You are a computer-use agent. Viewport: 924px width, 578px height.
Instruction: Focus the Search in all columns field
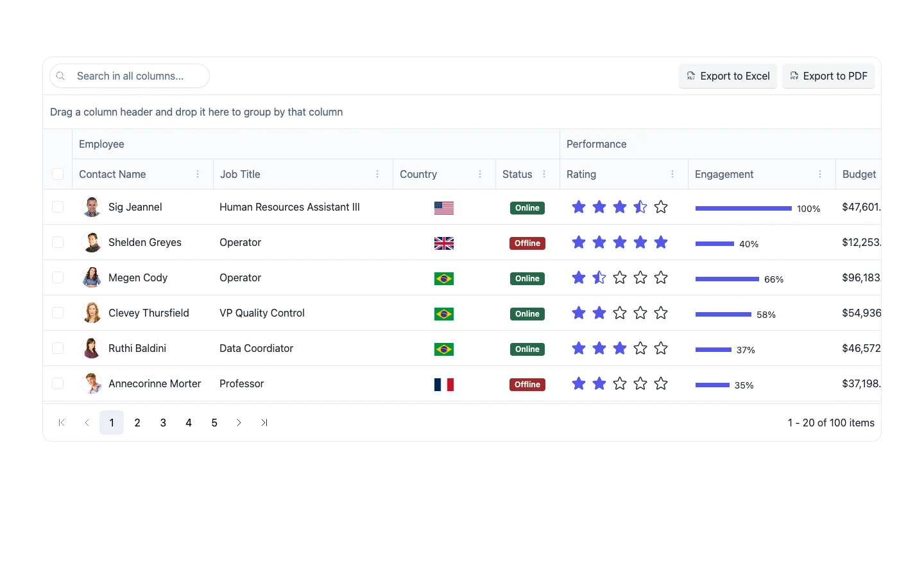(130, 76)
